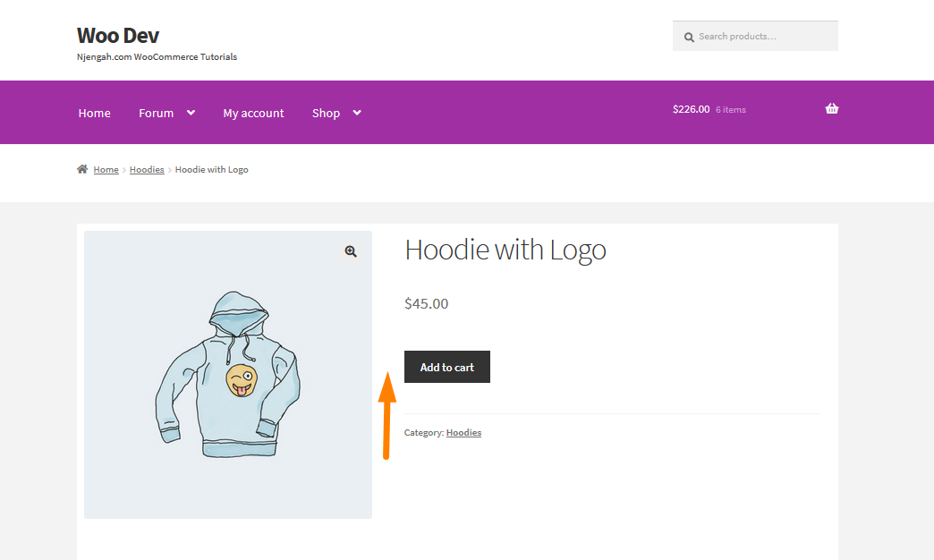The height and width of the screenshot is (560, 934).
Task: Open the My account menu item
Action: [253, 114]
